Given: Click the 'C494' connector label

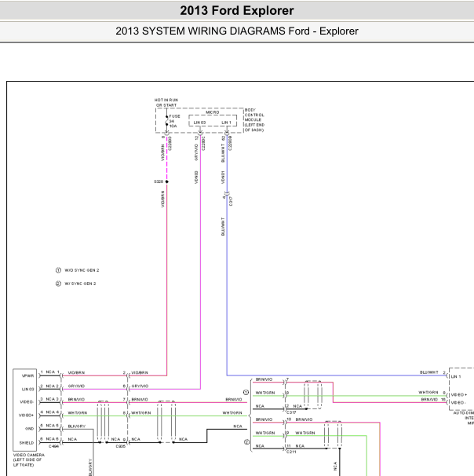Looking at the screenshot, I should tap(53, 446).
